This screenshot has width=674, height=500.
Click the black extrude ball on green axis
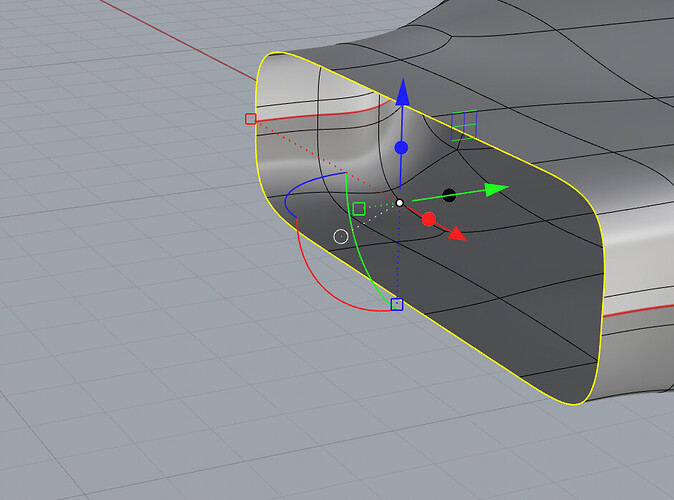[449, 195]
